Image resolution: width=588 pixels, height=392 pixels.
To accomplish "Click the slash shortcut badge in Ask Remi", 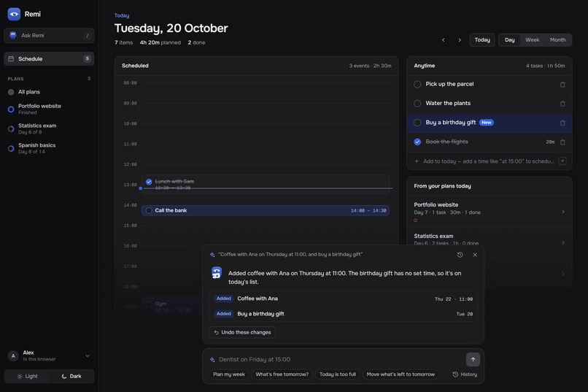I will click(x=88, y=36).
